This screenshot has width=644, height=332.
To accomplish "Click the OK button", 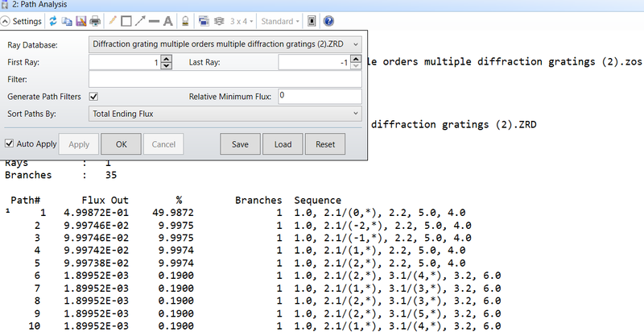I will 122,144.
